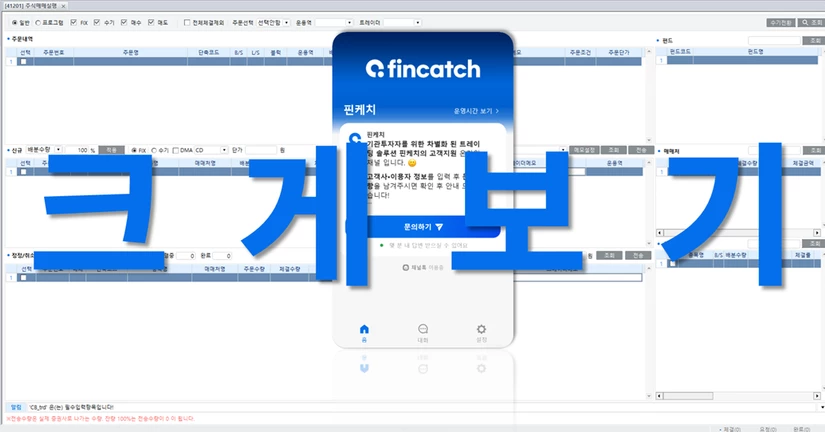The image size is (825, 432).
Task: Enable the 전체체결제외 checkbox
Action: point(187,23)
